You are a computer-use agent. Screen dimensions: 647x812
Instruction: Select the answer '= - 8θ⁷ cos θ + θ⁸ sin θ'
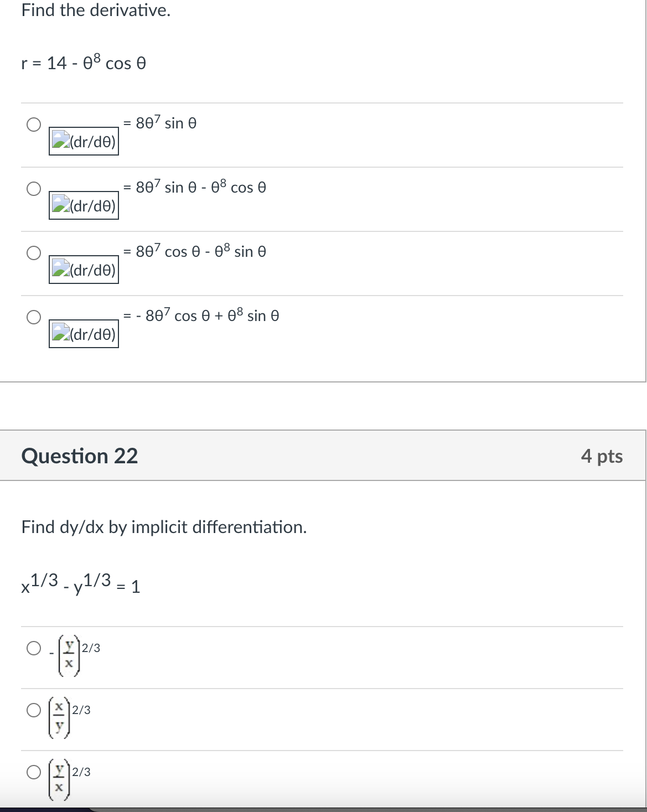pyautogui.click(x=33, y=316)
